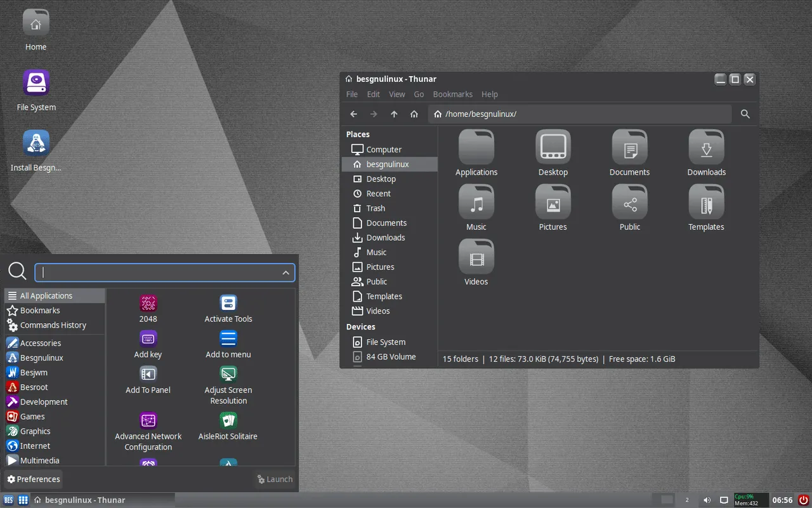Launch AisleRiot Solitaire
The width and height of the screenshot is (812, 508).
(228, 420)
